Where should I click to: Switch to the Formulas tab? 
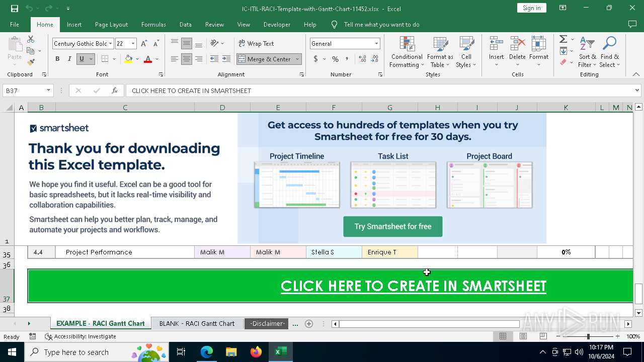(153, 24)
